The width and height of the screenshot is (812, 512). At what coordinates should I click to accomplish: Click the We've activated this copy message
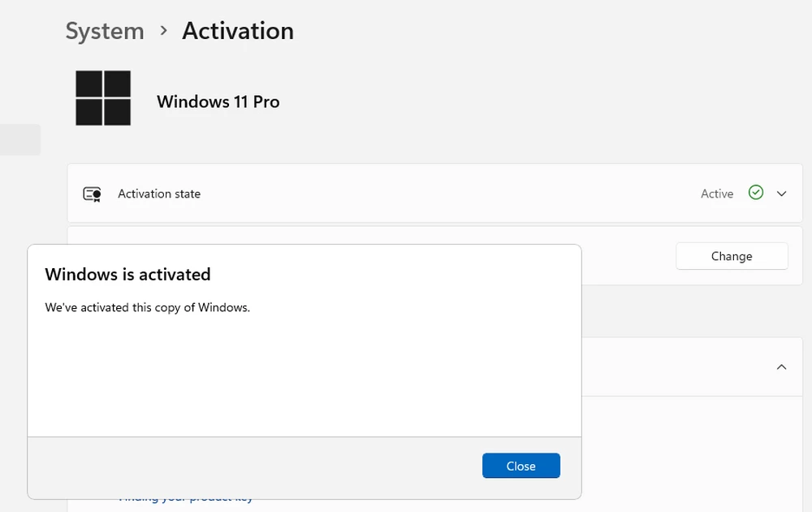[x=147, y=308]
